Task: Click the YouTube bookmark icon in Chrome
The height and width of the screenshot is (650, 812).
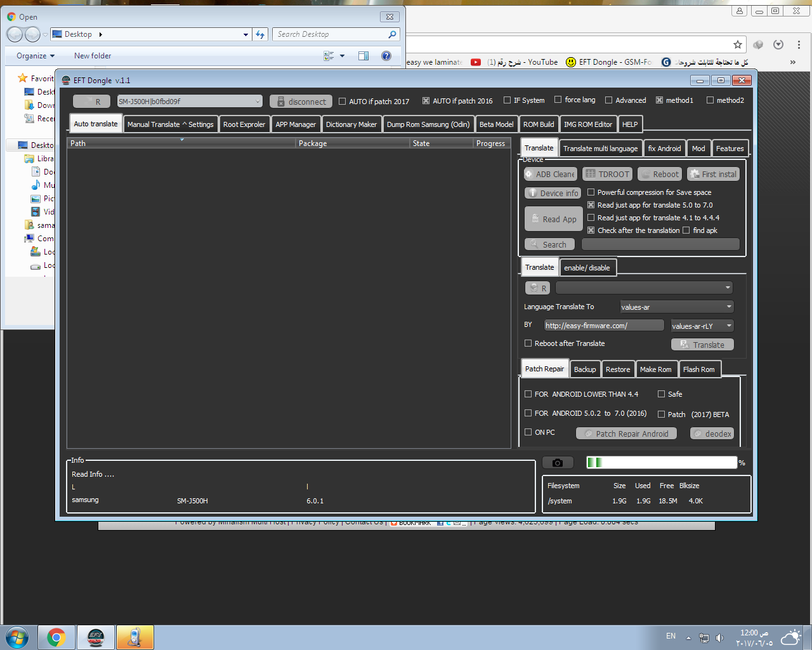Action: [476, 62]
